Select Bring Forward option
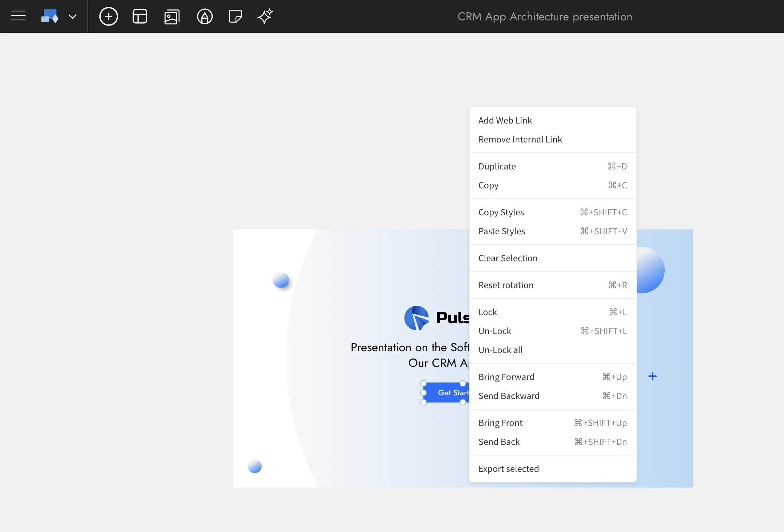This screenshot has width=784, height=532. point(506,377)
